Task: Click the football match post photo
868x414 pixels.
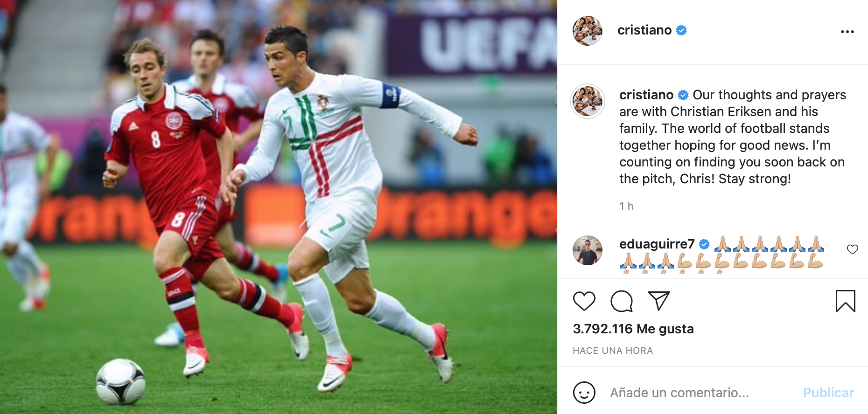Action: tap(278, 207)
